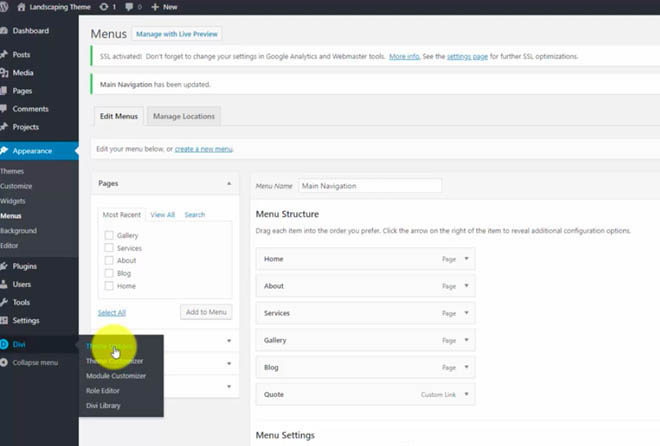Screen dimensions: 660x446
Task: Select the Quote menu structure item
Action: [x=365, y=394]
